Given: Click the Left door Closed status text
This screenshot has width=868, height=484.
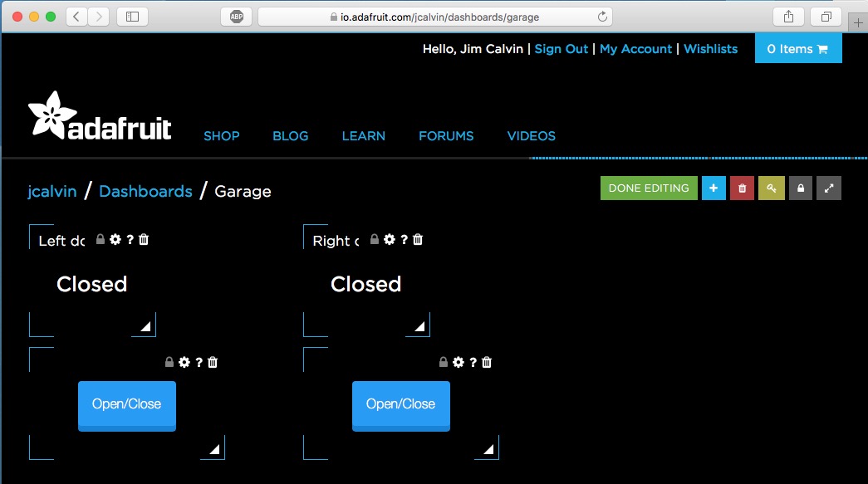Looking at the screenshot, I should pyautogui.click(x=92, y=284).
